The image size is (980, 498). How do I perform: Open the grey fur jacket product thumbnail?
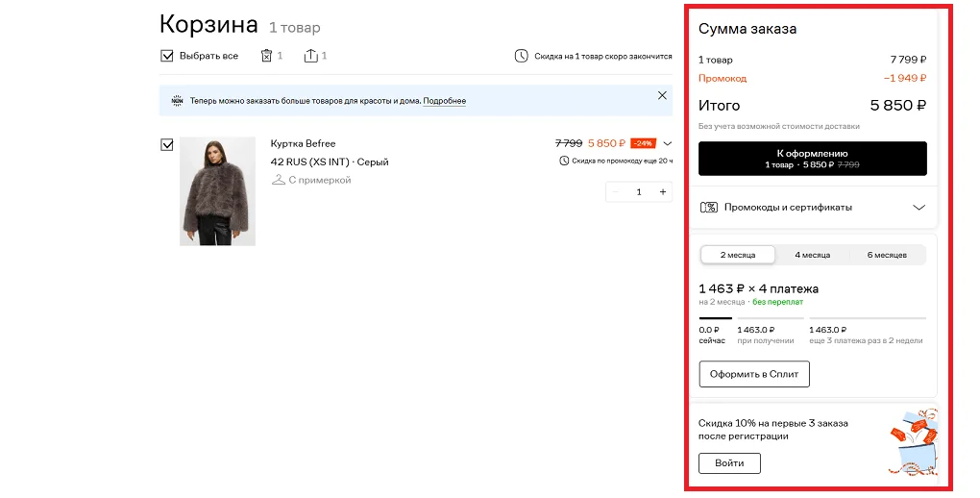coord(217,190)
